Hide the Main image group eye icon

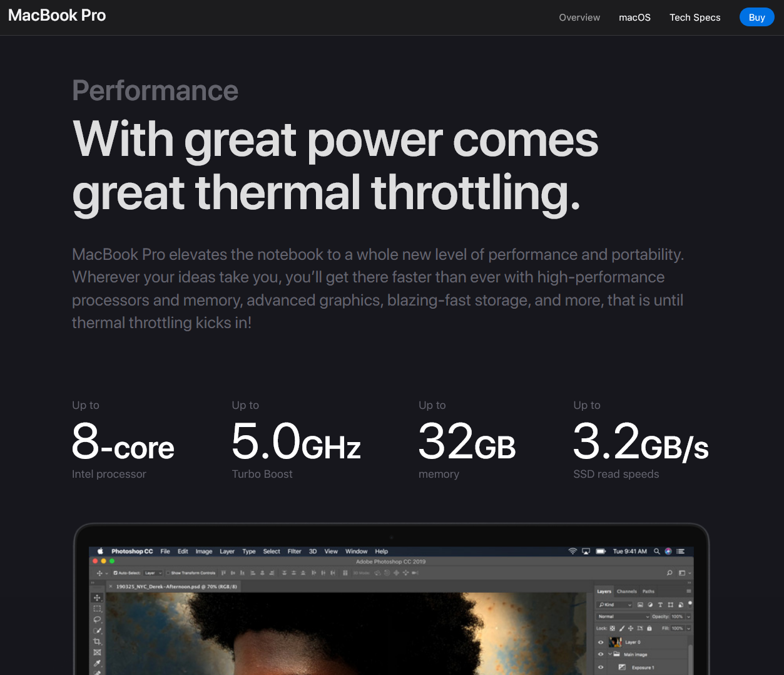pos(601,654)
